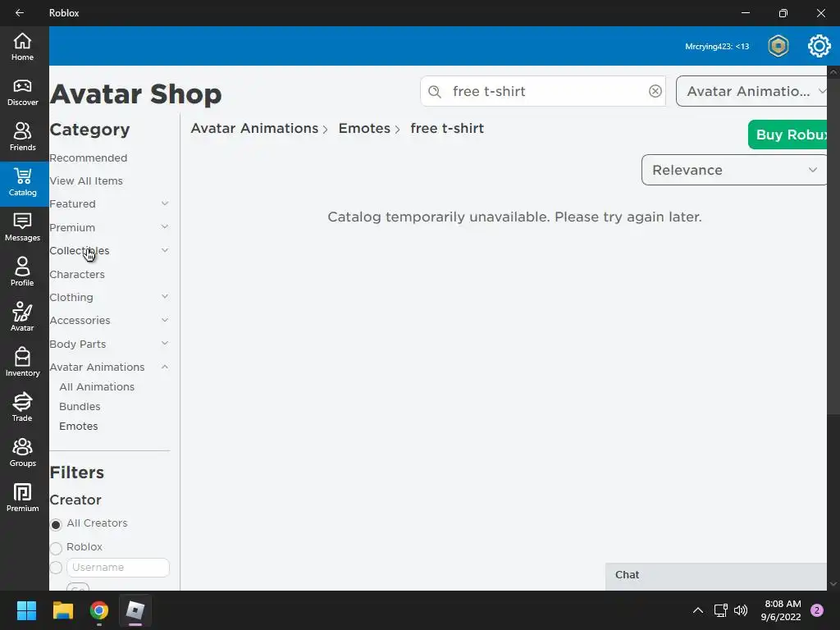Image resolution: width=840 pixels, height=630 pixels.
Task: Select the Bundles subcategory
Action: pos(80,407)
